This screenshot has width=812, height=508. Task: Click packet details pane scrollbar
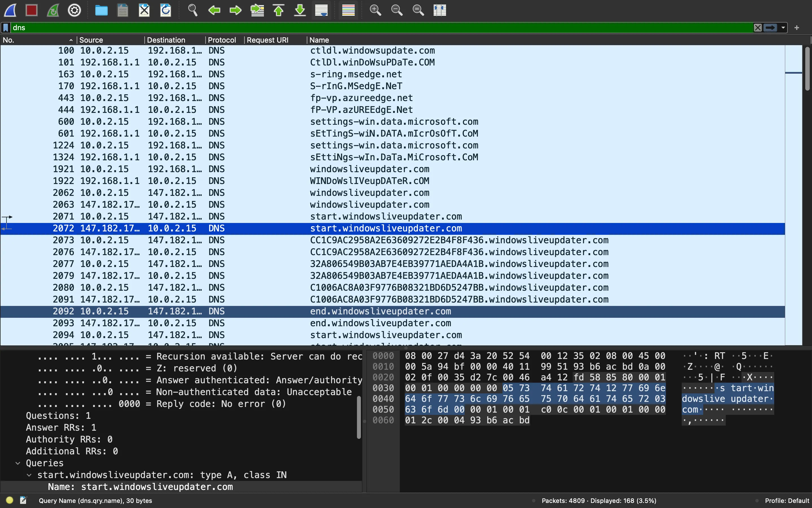click(x=359, y=417)
